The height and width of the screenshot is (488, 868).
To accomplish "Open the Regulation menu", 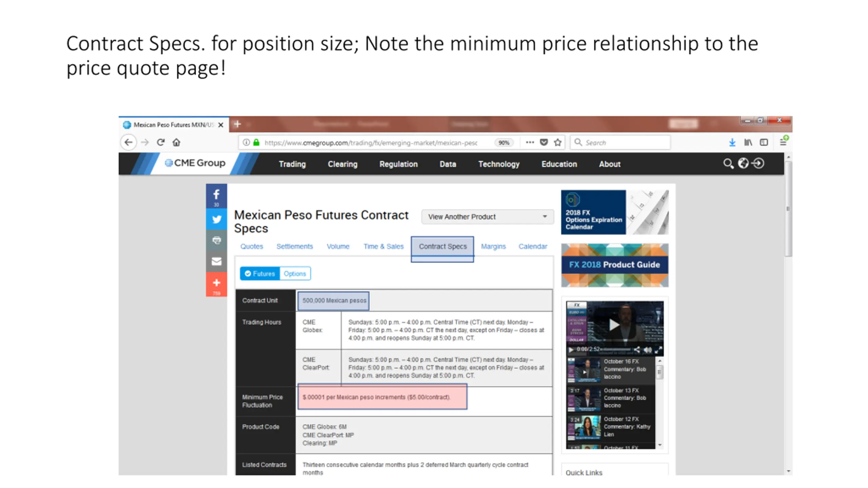I will click(398, 164).
